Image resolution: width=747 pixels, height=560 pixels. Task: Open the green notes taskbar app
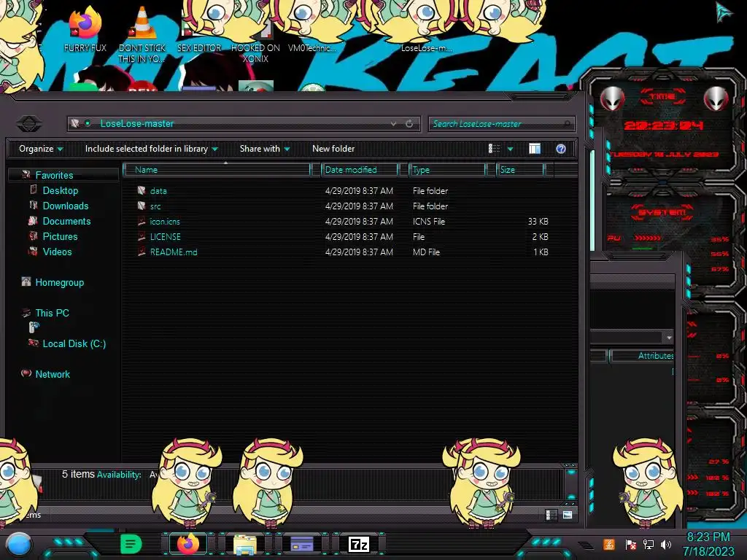[x=131, y=544]
